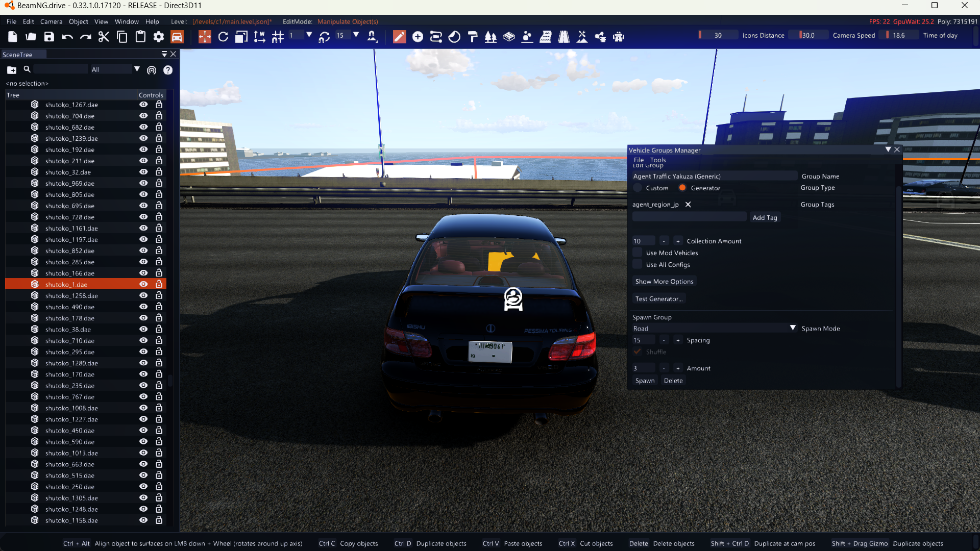The image size is (980, 551).
Task: Open SceneTree help question icon
Action: point(168,70)
